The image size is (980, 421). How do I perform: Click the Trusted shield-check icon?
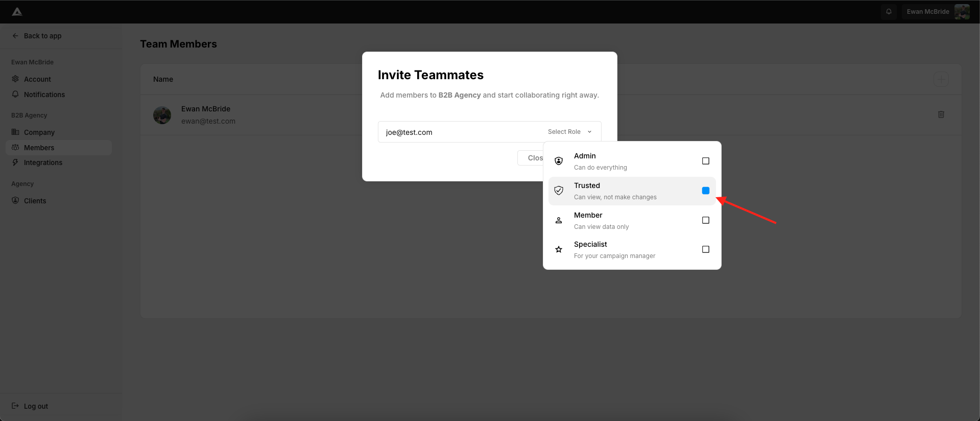[559, 191]
